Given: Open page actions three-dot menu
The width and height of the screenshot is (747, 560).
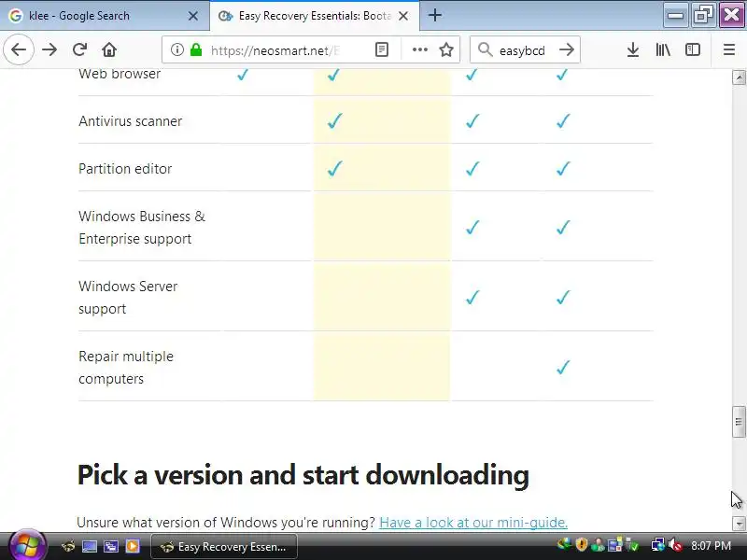Looking at the screenshot, I should click(419, 49).
